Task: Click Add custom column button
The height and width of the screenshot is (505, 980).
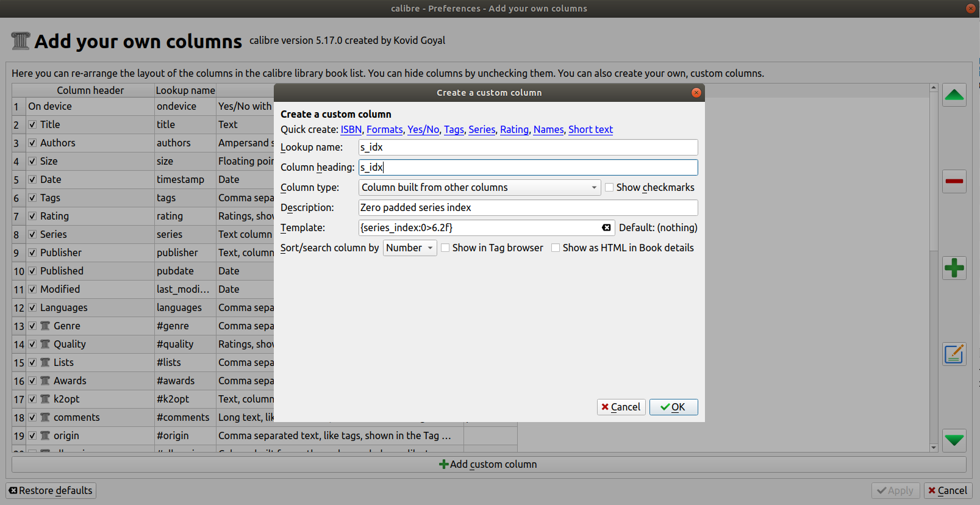Action: 488,464
